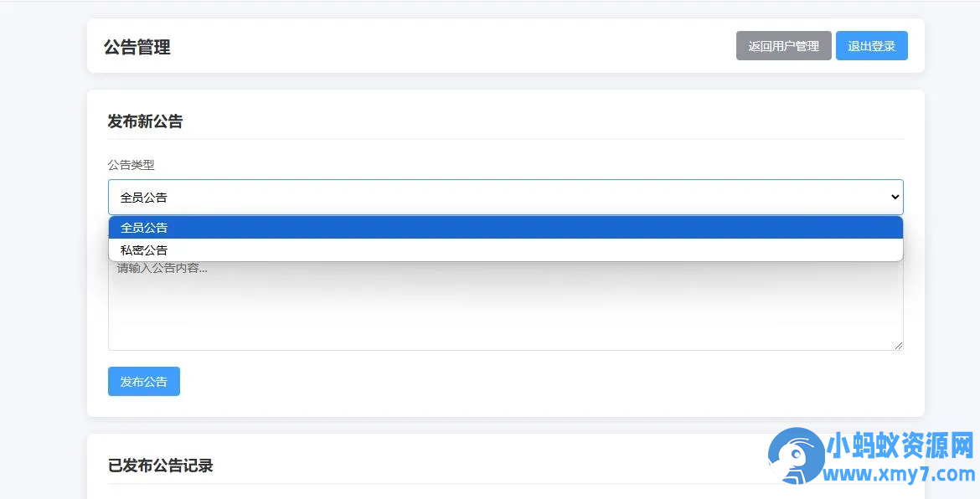This screenshot has width=980, height=499.
Task: Click the divider line under 已发布公告记录
Action: [419, 483]
